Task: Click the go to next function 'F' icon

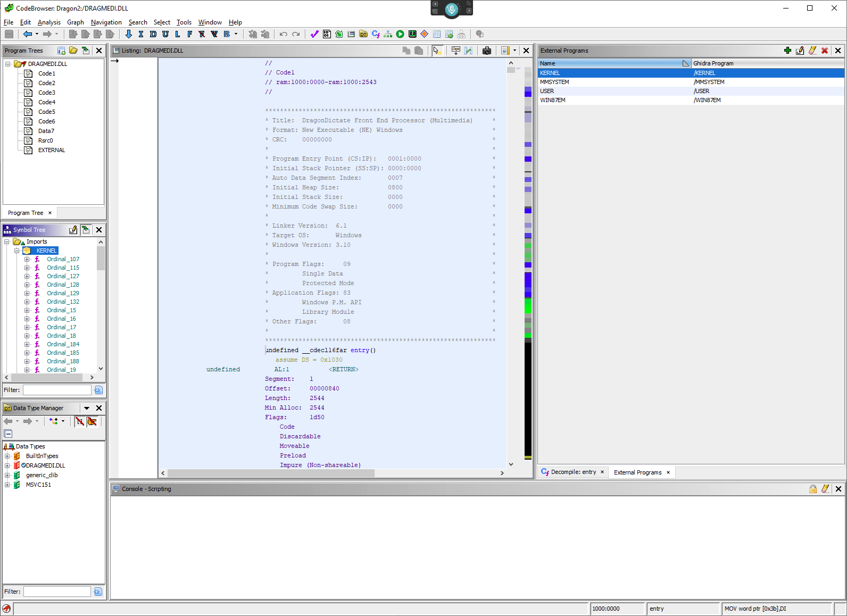Action: click(190, 34)
